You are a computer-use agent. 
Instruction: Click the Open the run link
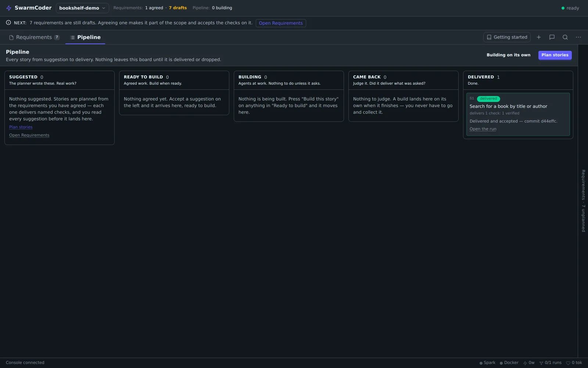(x=483, y=129)
